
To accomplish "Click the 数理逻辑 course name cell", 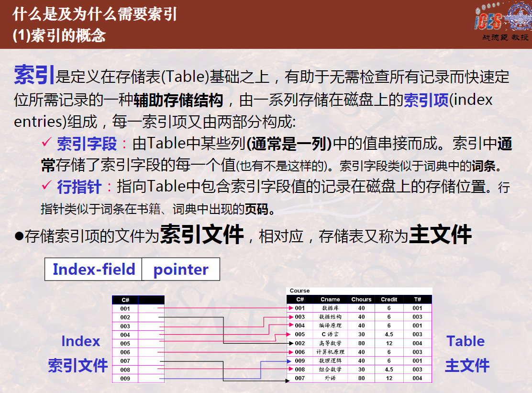I will (x=330, y=361).
